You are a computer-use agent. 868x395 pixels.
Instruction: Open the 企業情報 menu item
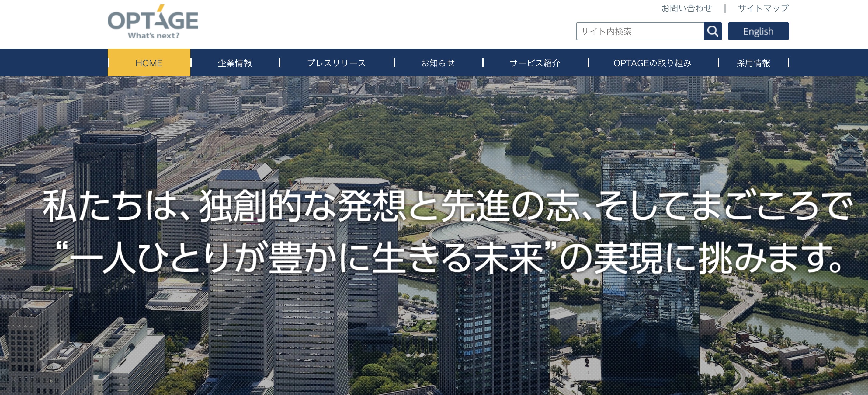tap(235, 63)
